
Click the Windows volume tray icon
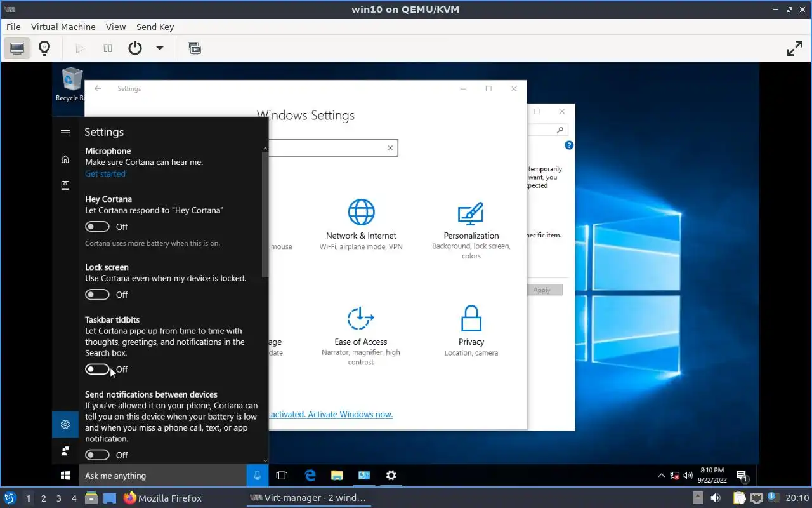[x=688, y=476]
